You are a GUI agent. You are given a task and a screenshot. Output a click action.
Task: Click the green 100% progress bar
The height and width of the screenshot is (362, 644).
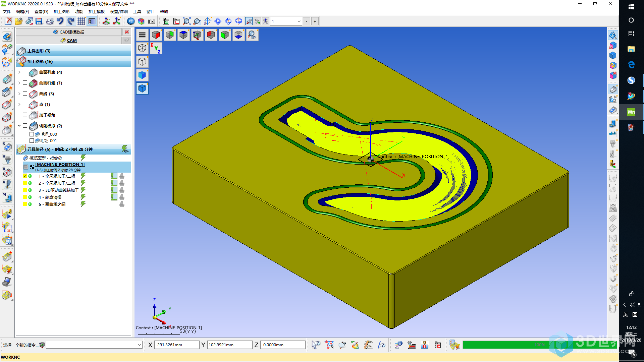[539, 345]
